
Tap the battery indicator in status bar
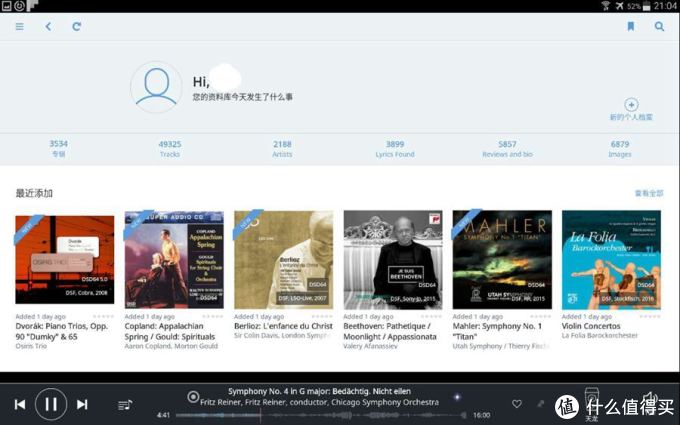646,6
